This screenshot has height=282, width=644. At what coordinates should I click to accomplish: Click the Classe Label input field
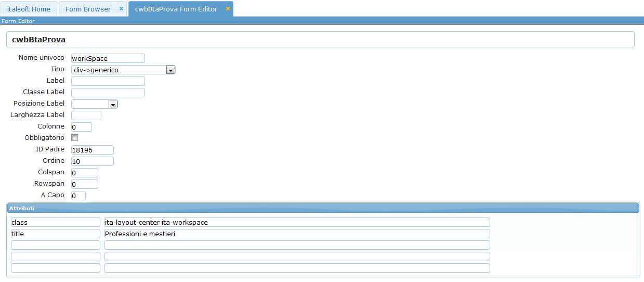pyautogui.click(x=108, y=93)
